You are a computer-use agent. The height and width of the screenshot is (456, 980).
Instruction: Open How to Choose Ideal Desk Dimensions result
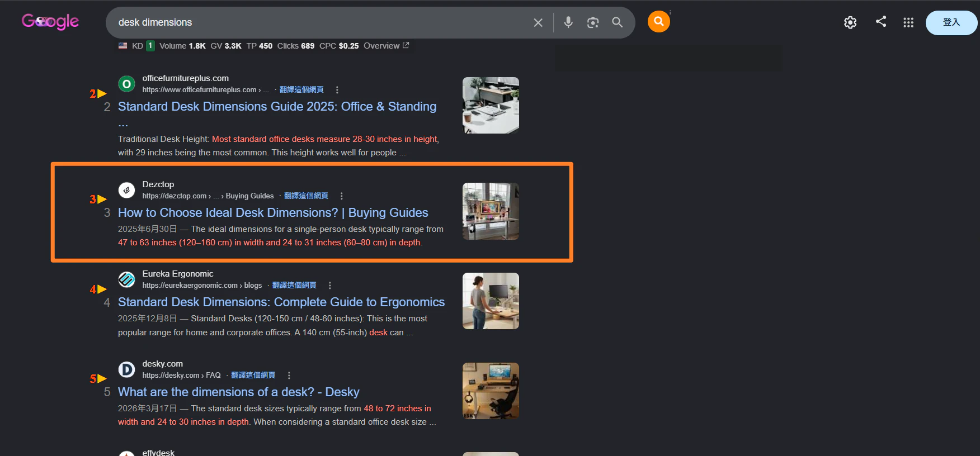[x=273, y=212]
